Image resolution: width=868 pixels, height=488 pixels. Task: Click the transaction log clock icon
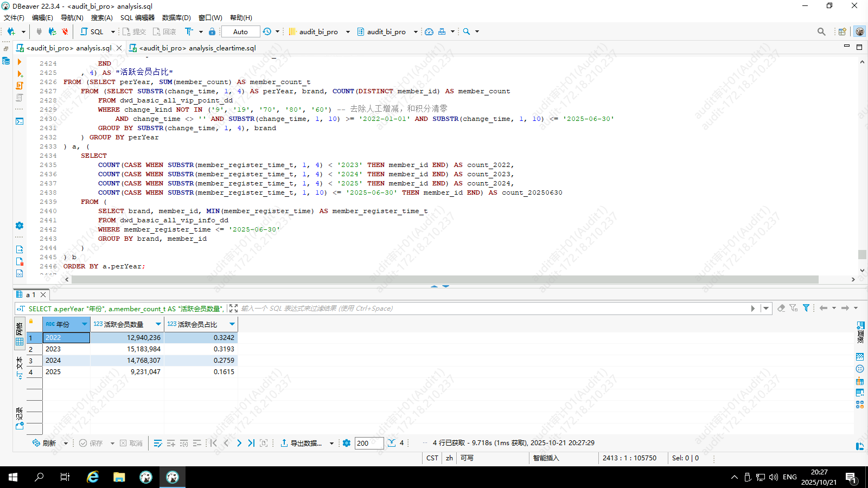click(x=267, y=31)
